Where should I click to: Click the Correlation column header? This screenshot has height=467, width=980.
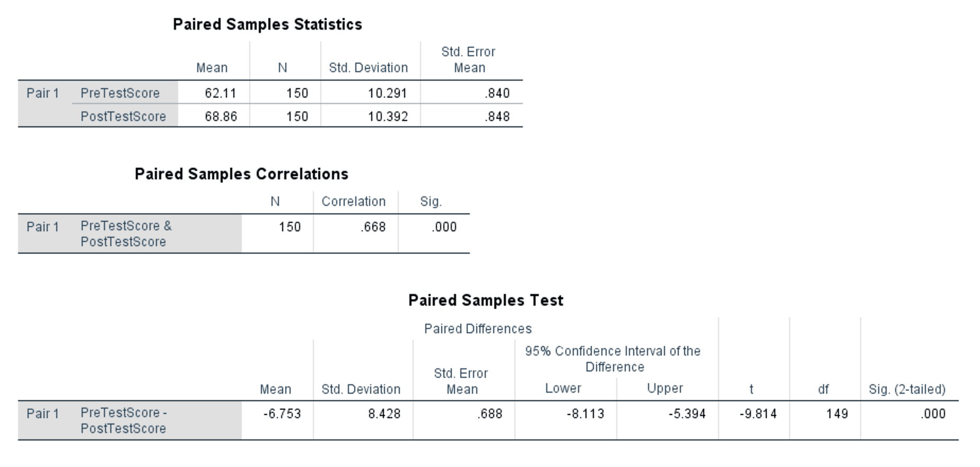click(x=354, y=202)
